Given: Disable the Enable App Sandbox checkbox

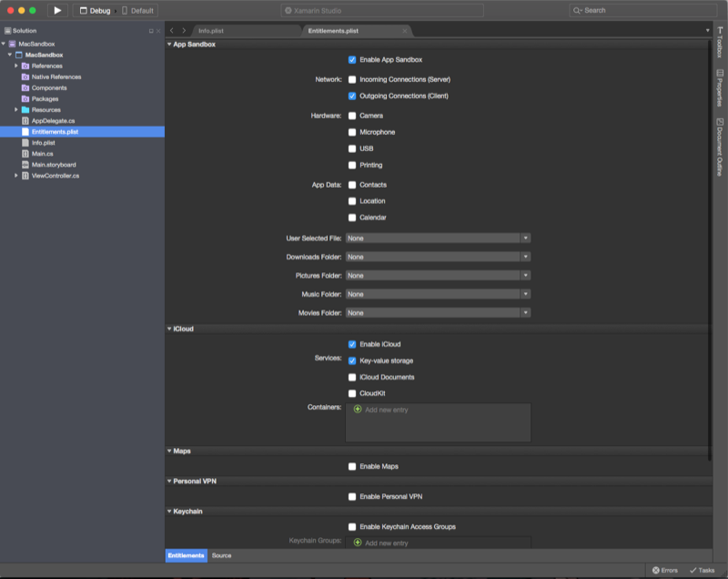Looking at the screenshot, I should (x=352, y=61).
